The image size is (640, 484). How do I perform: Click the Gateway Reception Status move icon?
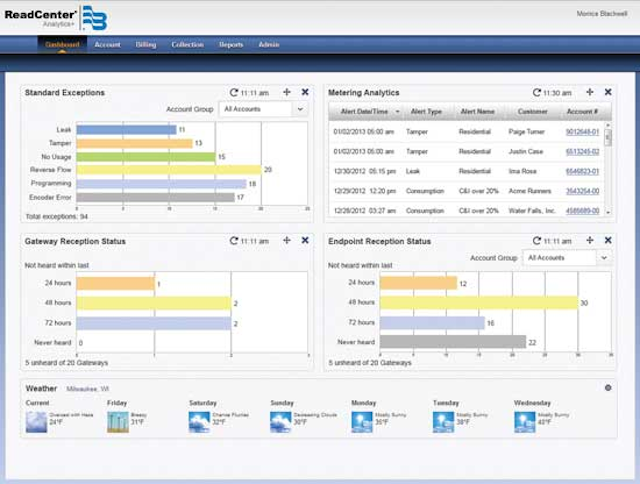click(287, 240)
